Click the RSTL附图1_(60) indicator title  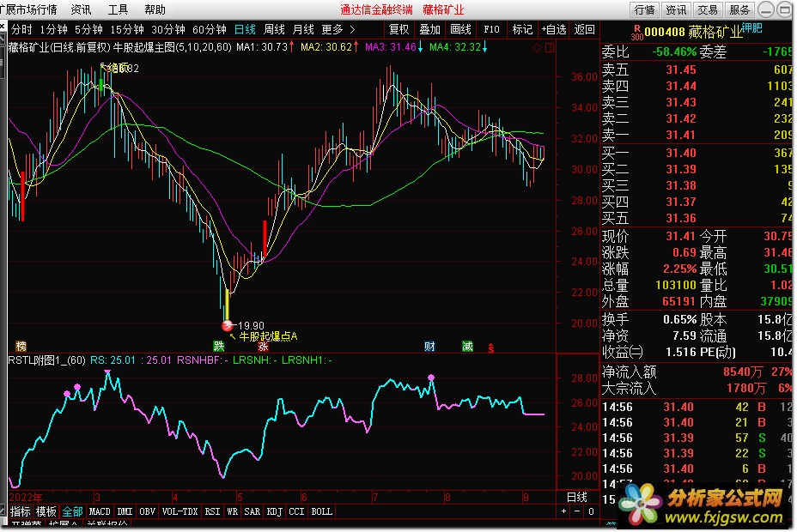coord(46,360)
